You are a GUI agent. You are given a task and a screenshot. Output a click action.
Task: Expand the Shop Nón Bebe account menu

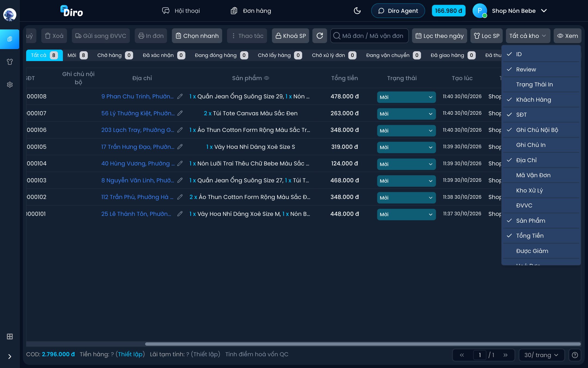544,11
